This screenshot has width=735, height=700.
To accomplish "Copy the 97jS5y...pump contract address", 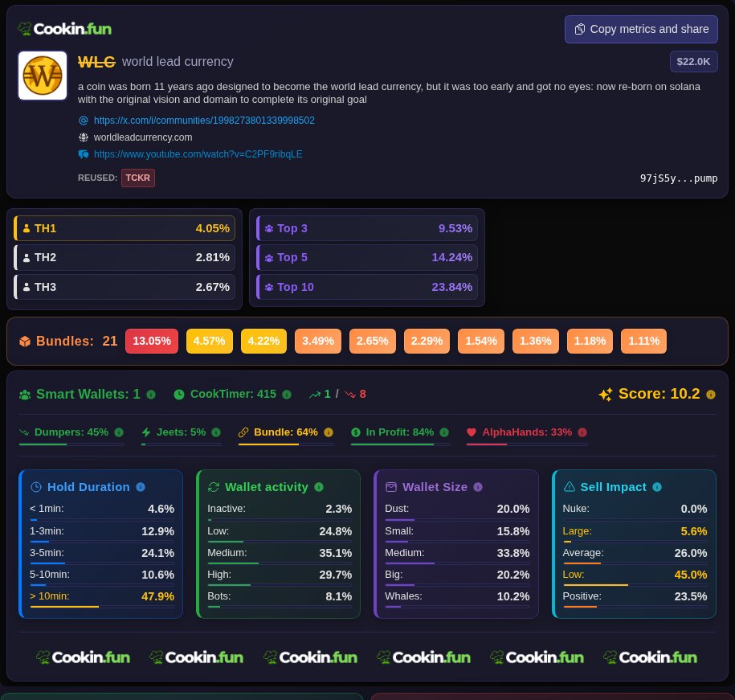I will (678, 178).
